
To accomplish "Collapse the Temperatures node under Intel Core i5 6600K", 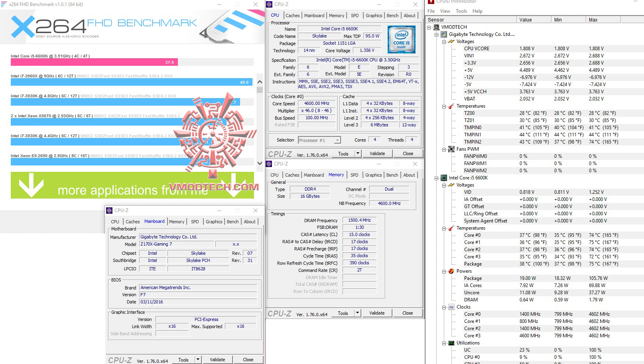I will tap(444, 228).
